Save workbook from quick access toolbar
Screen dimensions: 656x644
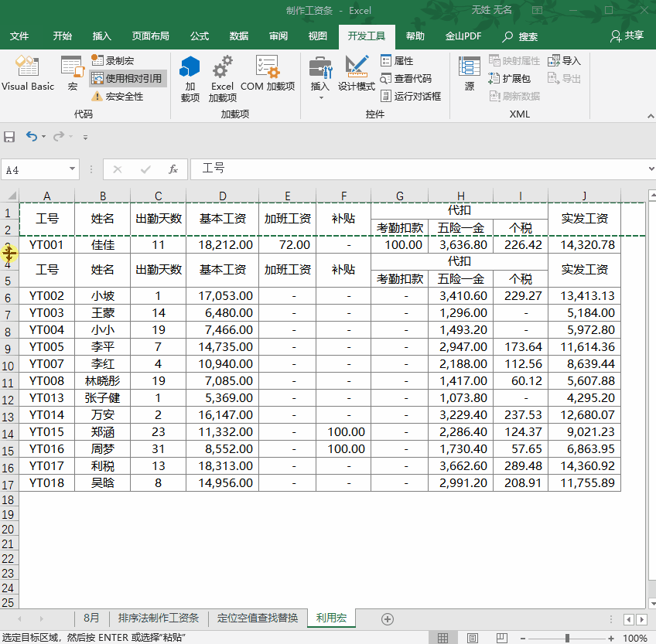(x=9, y=137)
